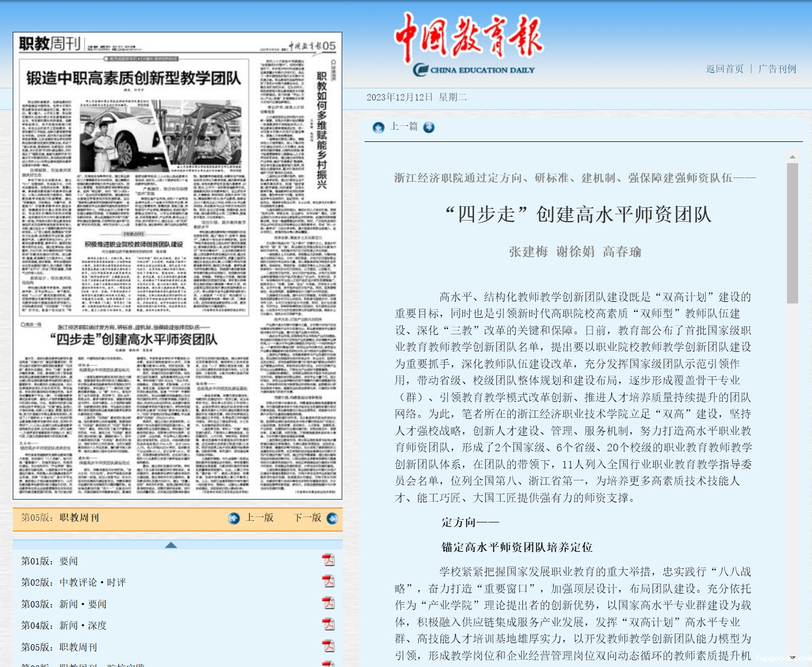Screen dimensions: 812x667
Task: Open PDF icon for 第03版 新闻·要闻
Action: 328,603
